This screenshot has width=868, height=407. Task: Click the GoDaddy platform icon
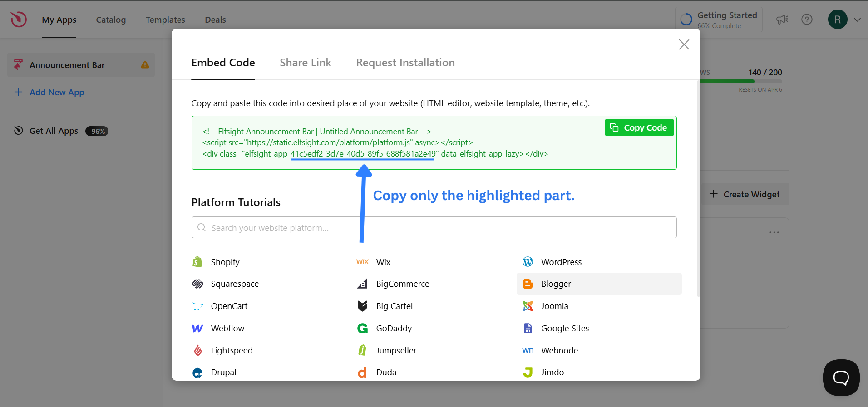362,328
